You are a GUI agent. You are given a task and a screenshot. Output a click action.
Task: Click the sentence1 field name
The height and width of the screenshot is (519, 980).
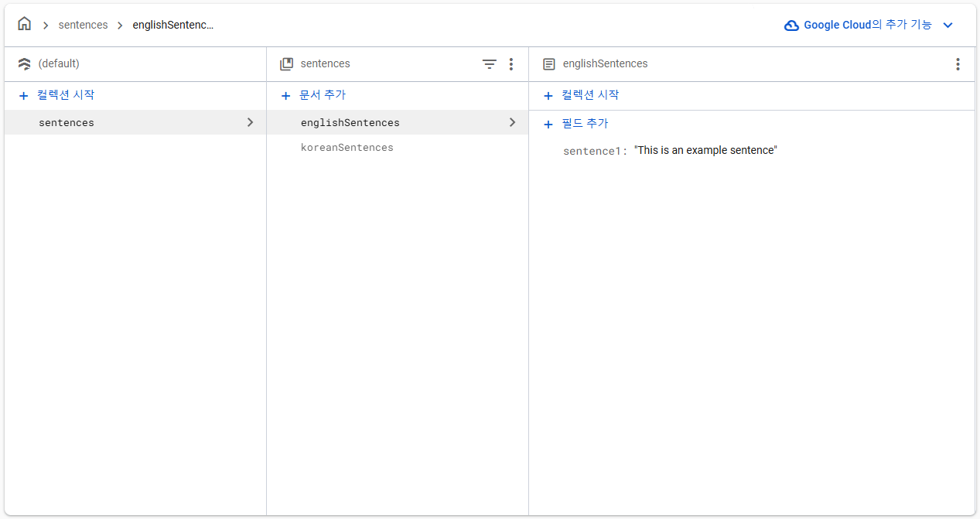(592, 151)
